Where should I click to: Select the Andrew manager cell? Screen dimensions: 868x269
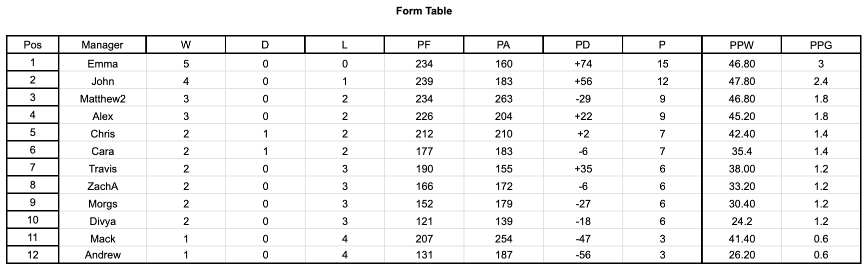tap(102, 255)
